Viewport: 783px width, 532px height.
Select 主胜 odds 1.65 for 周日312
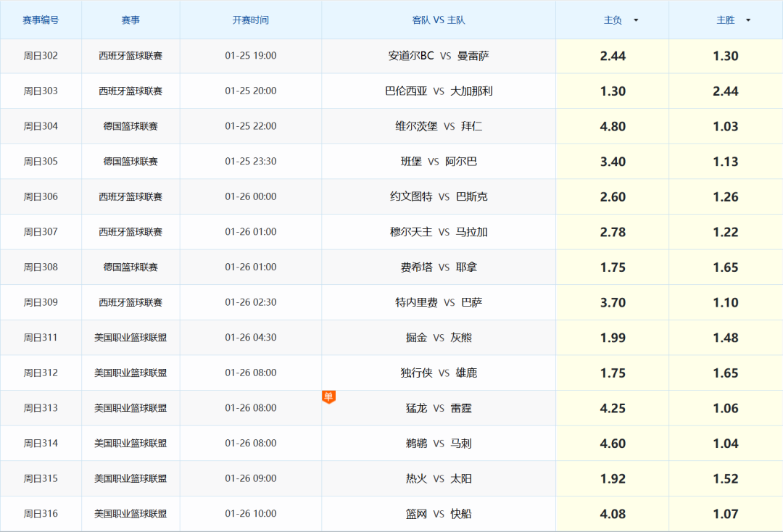pyautogui.click(x=726, y=373)
